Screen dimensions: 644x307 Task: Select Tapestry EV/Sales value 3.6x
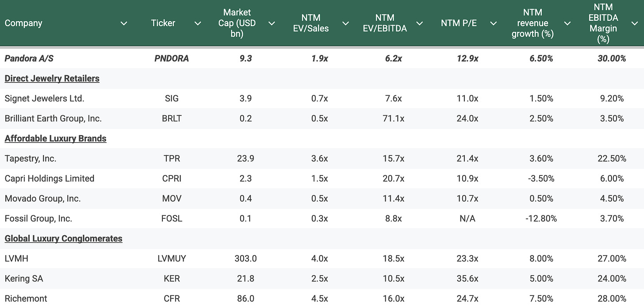pyautogui.click(x=319, y=159)
